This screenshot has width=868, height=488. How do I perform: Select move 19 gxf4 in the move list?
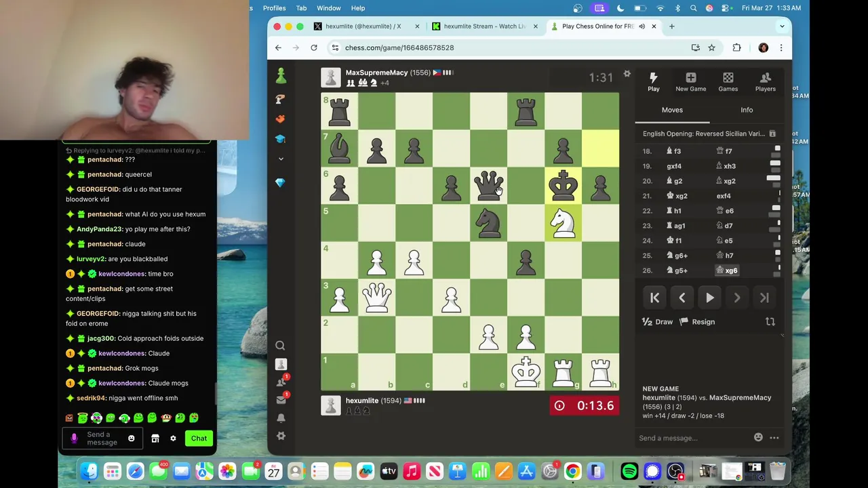tap(674, 166)
